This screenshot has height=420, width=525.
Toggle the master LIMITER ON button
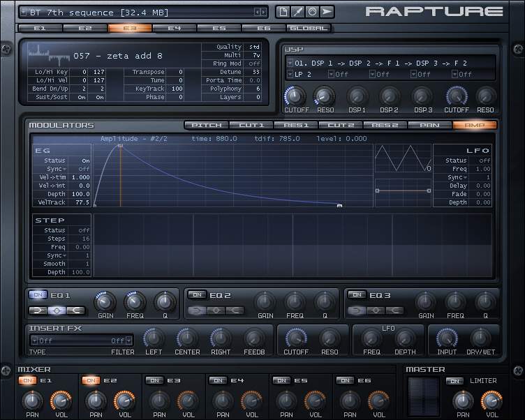[x=455, y=381]
